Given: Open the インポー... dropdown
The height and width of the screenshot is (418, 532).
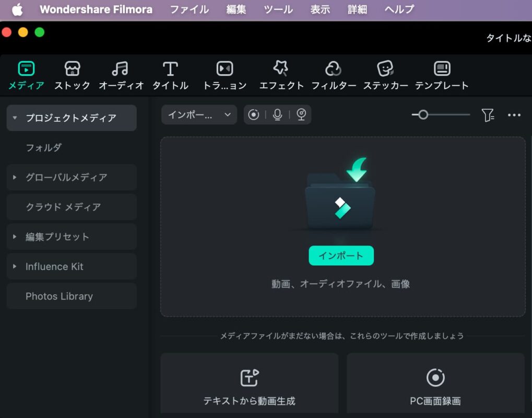Looking at the screenshot, I should click(x=199, y=115).
